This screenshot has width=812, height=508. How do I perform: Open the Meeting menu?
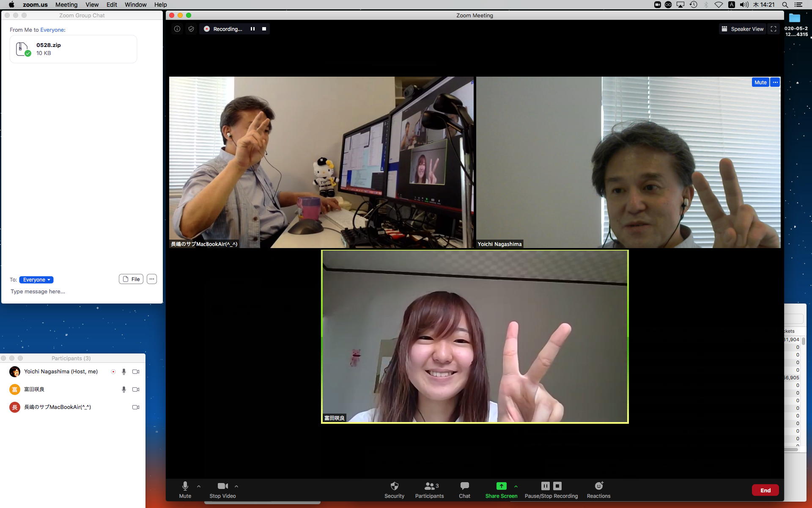[66, 5]
